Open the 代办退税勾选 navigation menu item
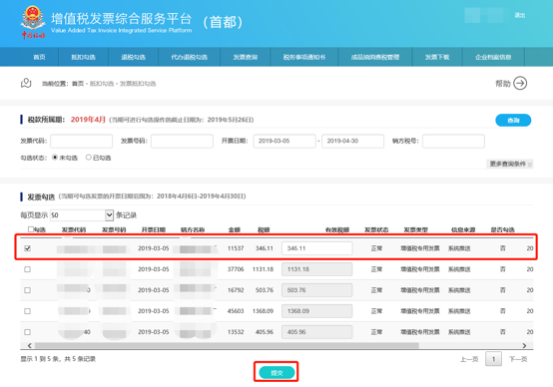The height and width of the screenshot is (387, 553). coord(189,57)
